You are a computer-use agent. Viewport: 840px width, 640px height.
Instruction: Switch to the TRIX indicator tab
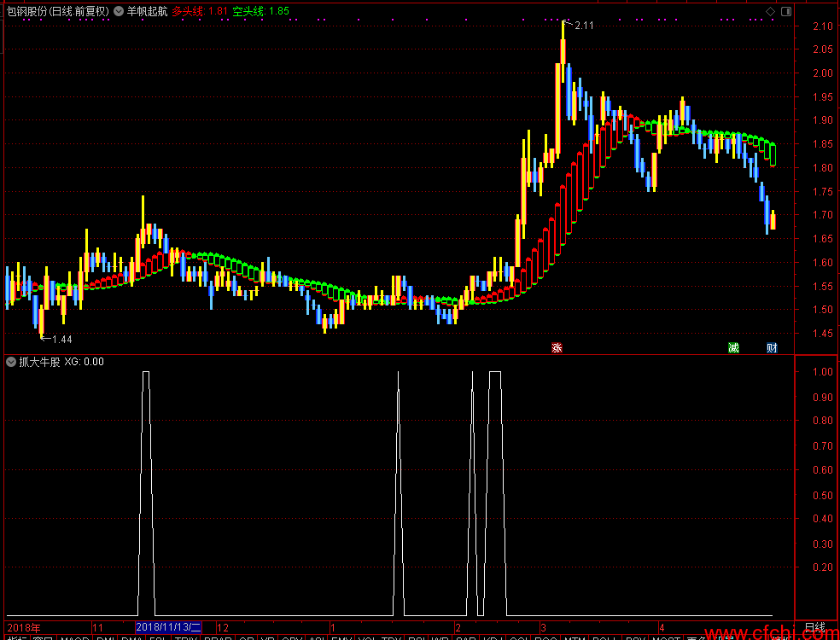(186, 637)
